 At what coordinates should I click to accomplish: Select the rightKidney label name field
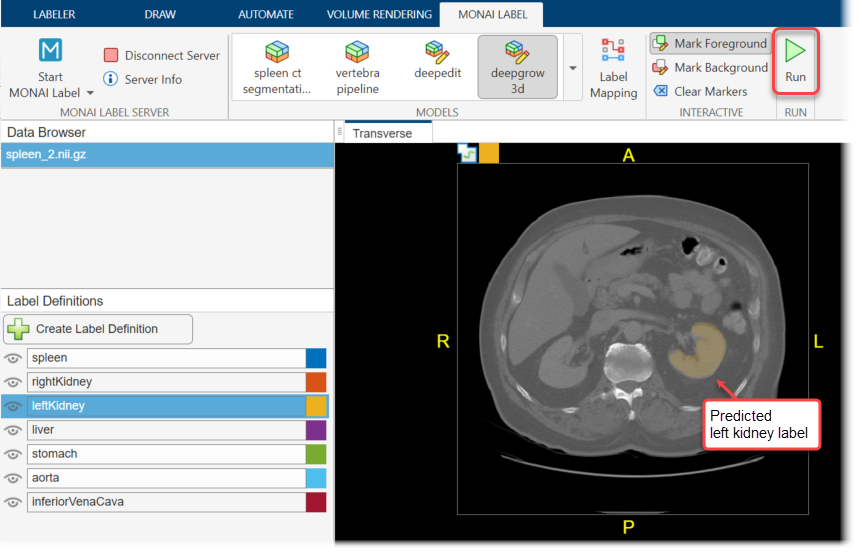coord(167,382)
